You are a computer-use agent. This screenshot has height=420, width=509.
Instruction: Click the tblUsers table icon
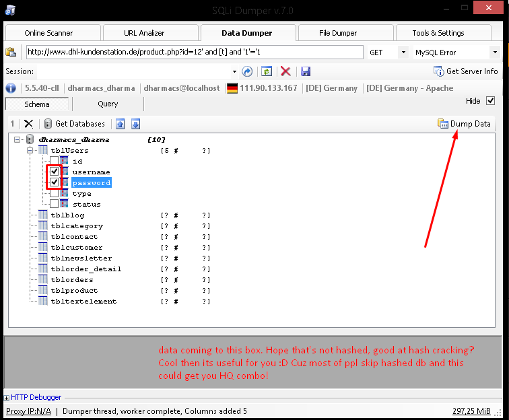click(x=43, y=150)
